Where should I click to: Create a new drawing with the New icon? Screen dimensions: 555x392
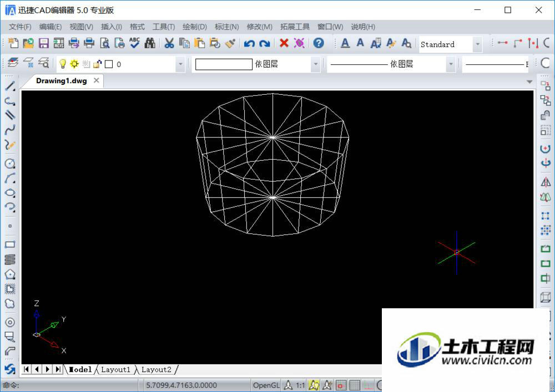(x=13, y=43)
